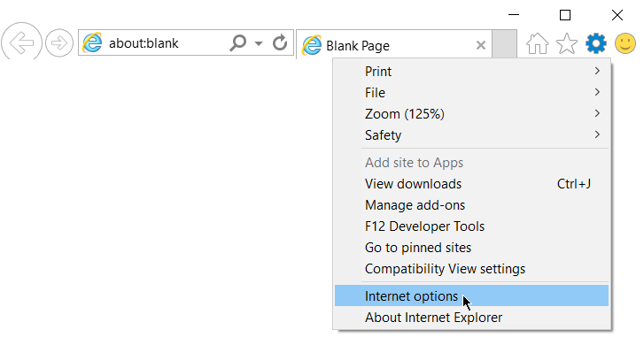Expand the Safety submenu
Screen dimensions: 644x345
(471, 135)
